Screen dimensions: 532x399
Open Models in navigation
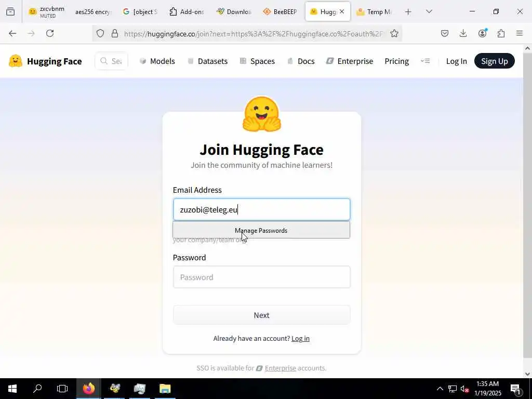157,61
